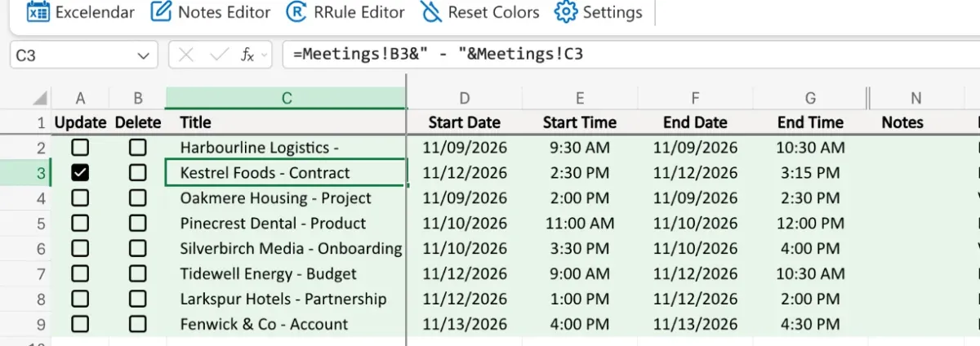The image size is (980, 346).
Task: Click the End Date header cell
Action: coord(695,122)
